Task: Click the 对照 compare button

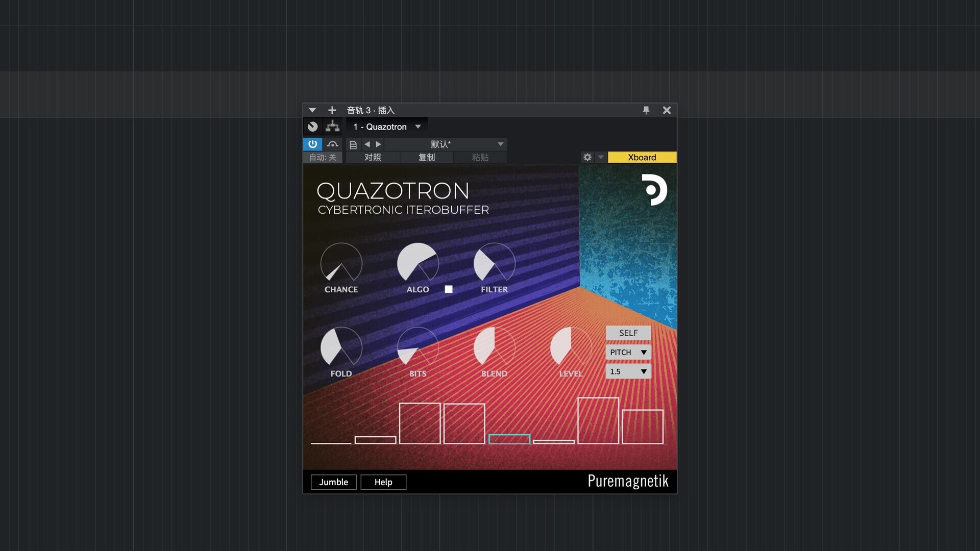Action: point(373,157)
